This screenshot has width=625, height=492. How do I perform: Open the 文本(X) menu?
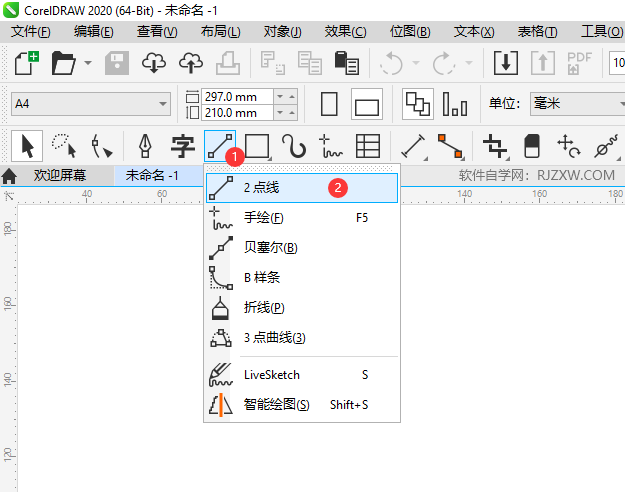pyautogui.click(x=474, y=31)
